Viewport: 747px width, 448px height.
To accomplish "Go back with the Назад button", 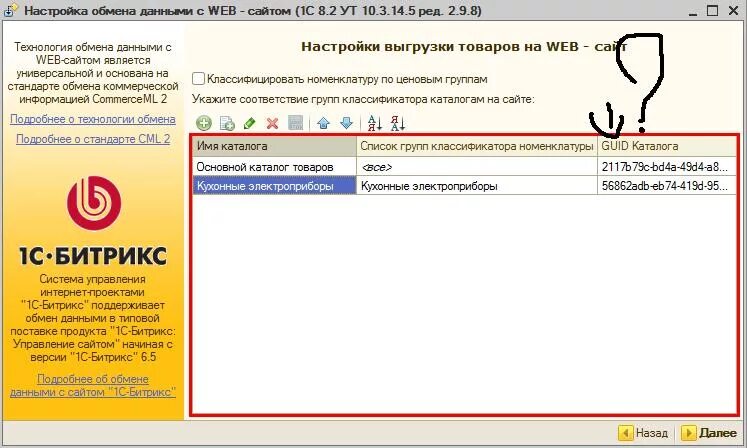I will pos(644,433).
